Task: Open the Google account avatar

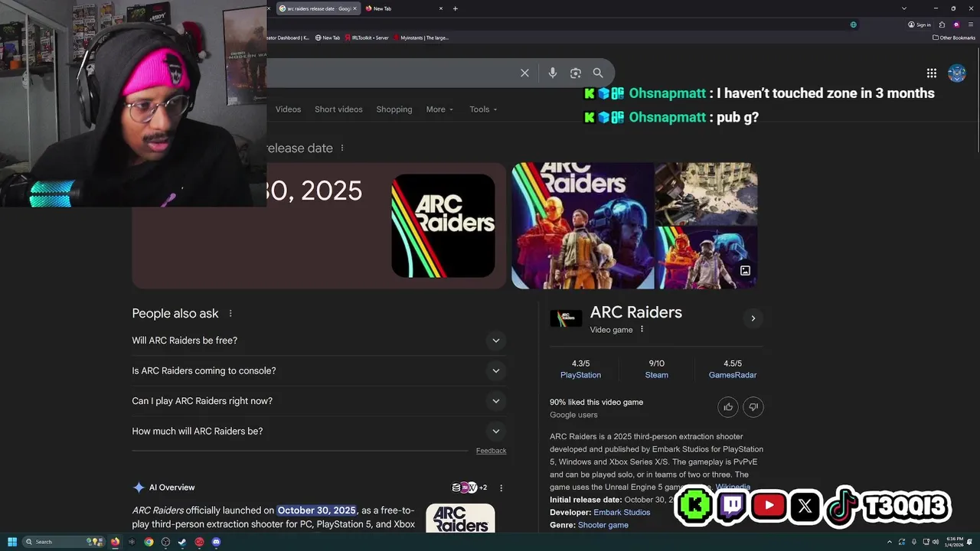Action: click(957, 73)
